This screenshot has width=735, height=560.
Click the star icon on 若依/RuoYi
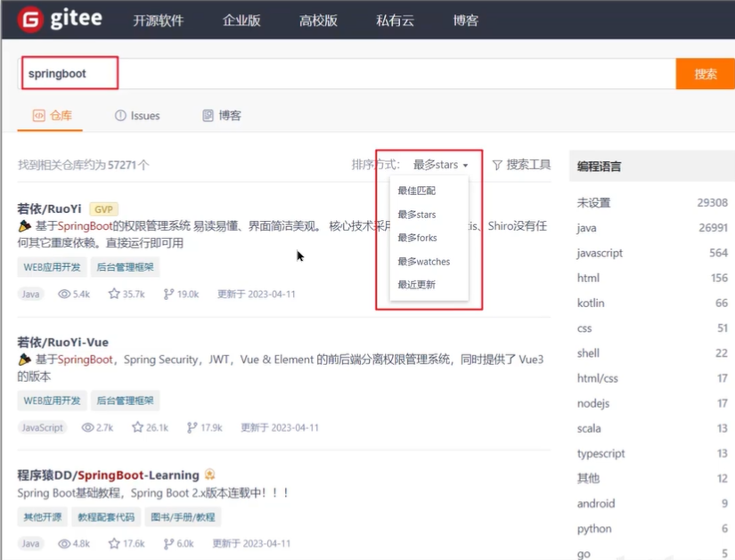(114, 294)
